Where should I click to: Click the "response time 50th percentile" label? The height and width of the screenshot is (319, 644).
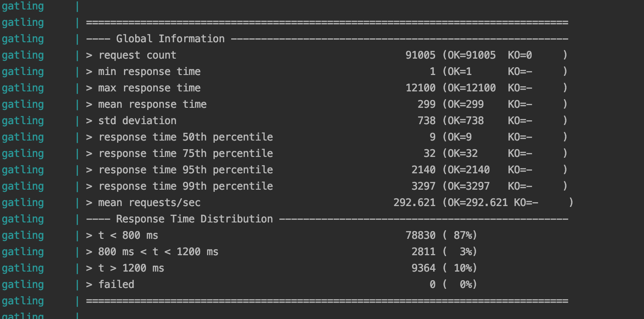pos(185,137)
